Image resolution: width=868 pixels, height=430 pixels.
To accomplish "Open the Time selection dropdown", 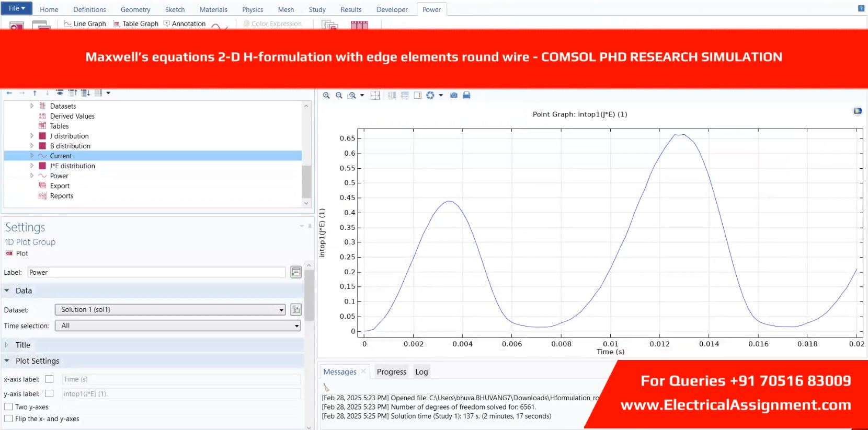I will click(178, 326).
